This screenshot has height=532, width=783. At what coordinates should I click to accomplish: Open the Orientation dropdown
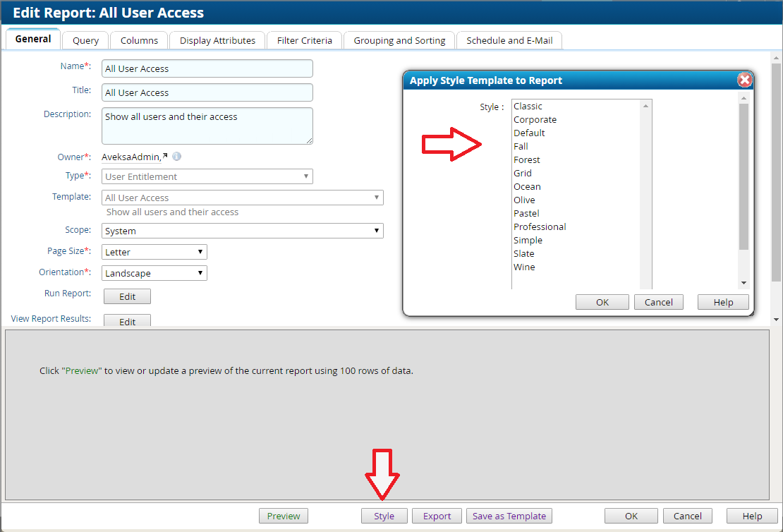(200, 272)
